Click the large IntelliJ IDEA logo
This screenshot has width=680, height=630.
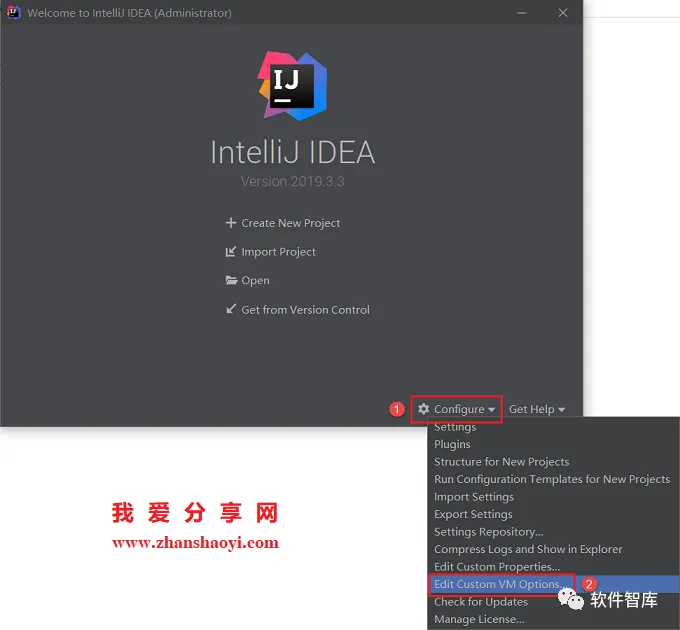pos(292,86)
